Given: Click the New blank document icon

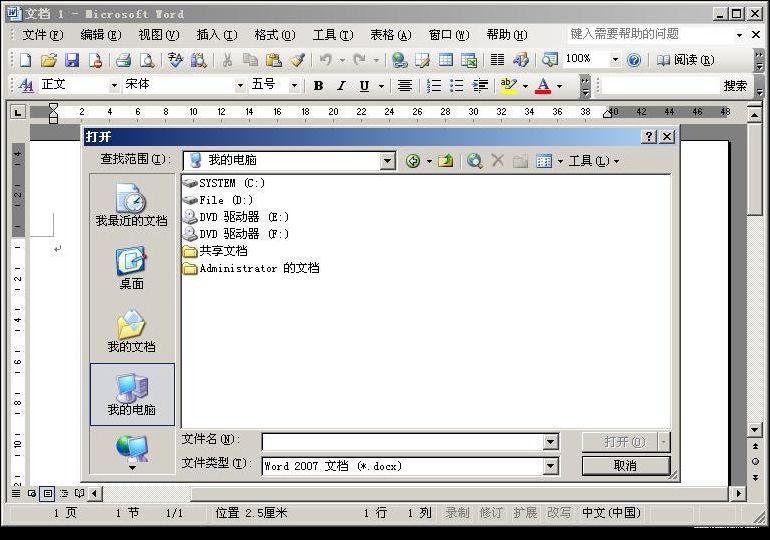Looking at the screenshot, I should point(25,60).
